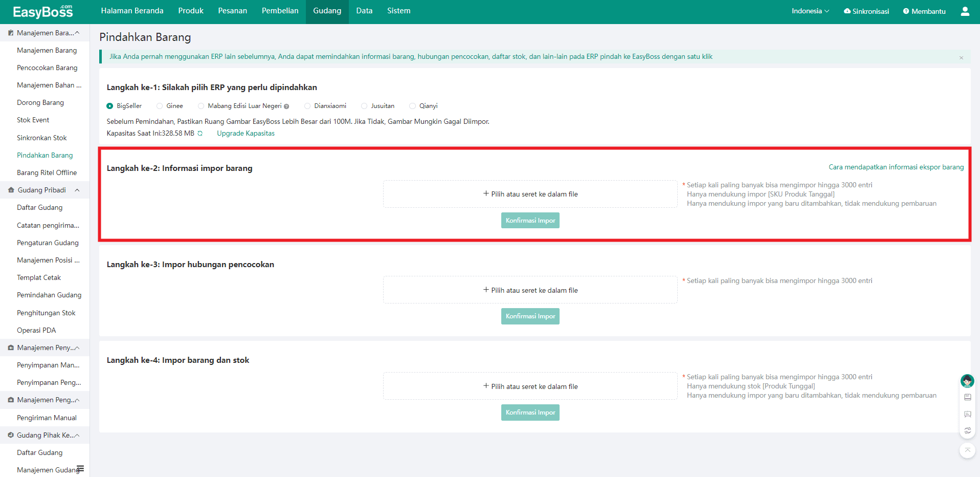Open Pemindahan Gudang sidebar item
The height and width of the screenshot is (477, 980).
(49, 295)
